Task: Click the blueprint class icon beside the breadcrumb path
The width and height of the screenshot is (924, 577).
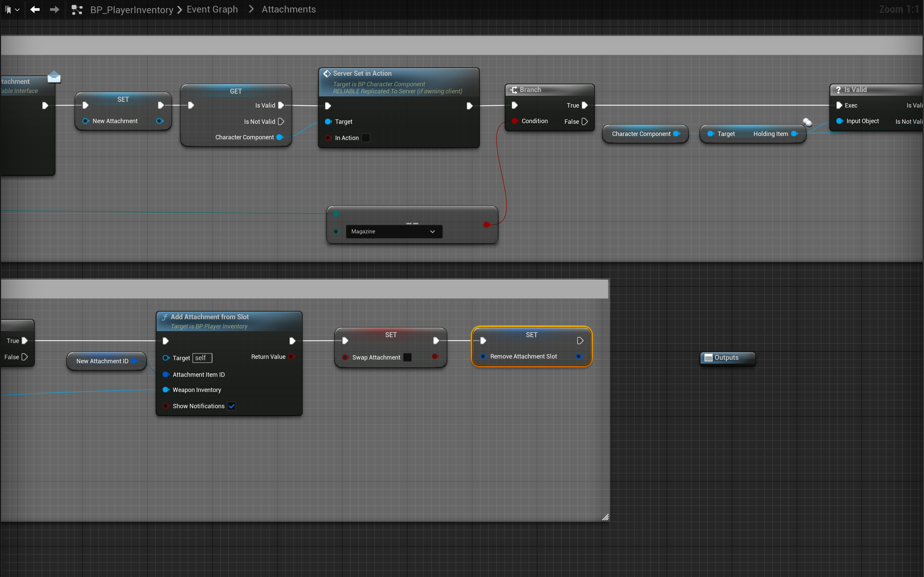Action: click(77, 9)
